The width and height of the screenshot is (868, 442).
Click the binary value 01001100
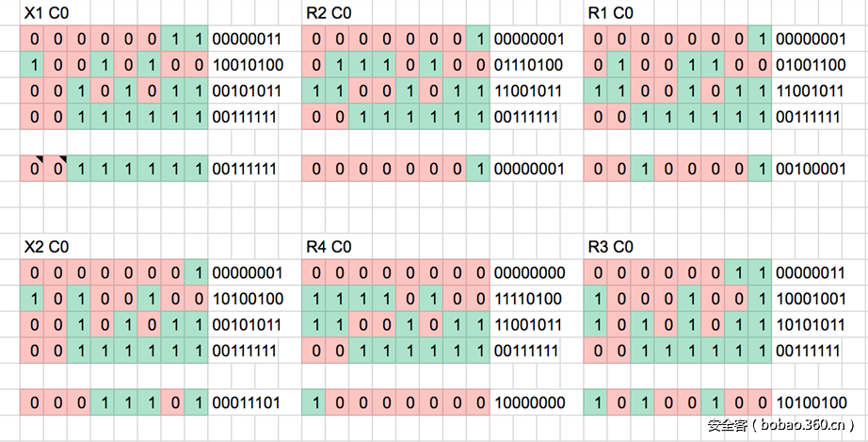(811, 65)
